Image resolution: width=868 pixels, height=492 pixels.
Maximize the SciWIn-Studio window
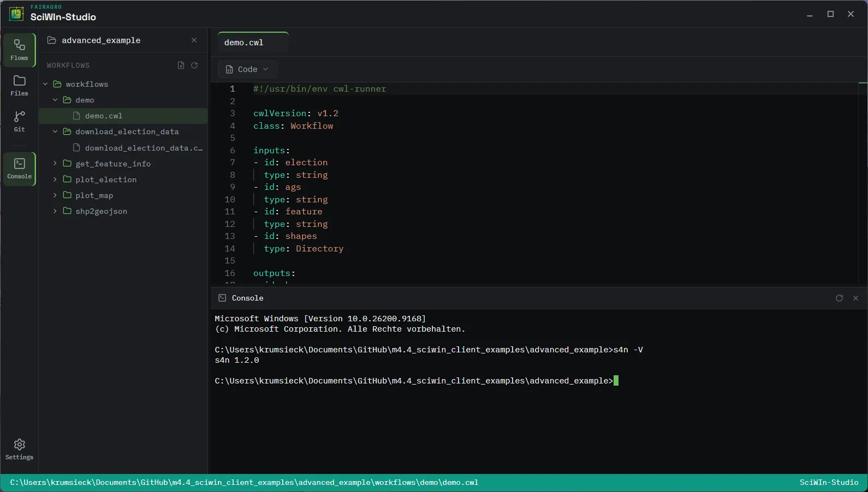pyautogui.click(x=830, y=14)
